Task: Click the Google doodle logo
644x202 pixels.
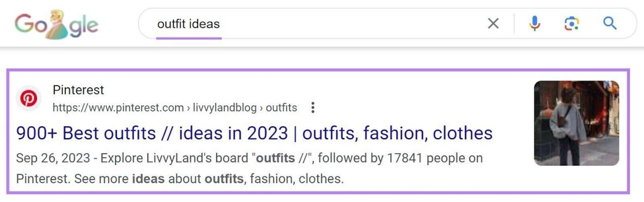Action: click(56, 24)
